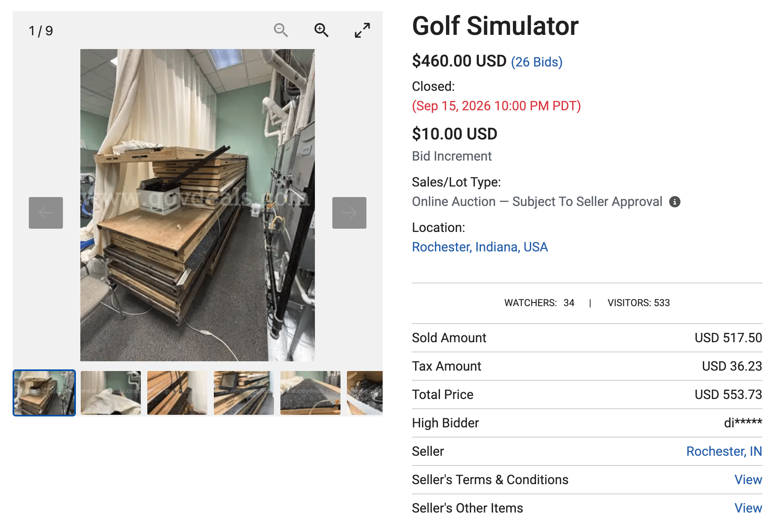The width and height of the screenshot is (771, 532).
Task: Click the main golf simulator photo
Action: pyautogui.click(x=198, y=205)
